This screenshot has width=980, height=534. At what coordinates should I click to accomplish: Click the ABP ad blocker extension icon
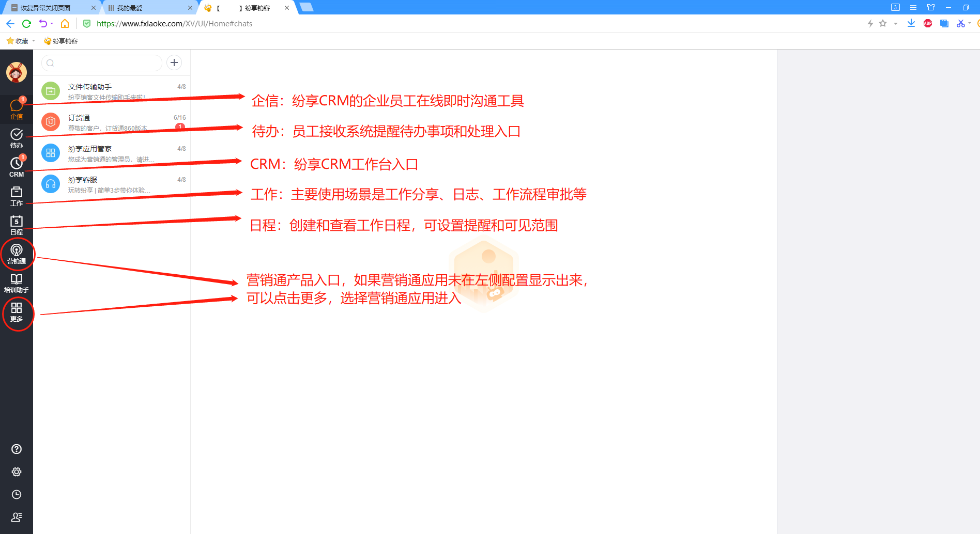click(x=928, y=23)
